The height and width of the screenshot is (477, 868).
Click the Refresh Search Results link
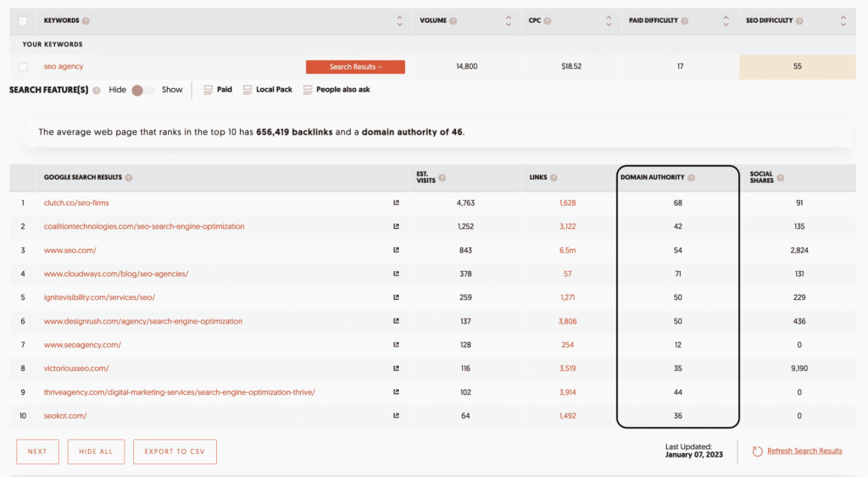tap(804, 452)
